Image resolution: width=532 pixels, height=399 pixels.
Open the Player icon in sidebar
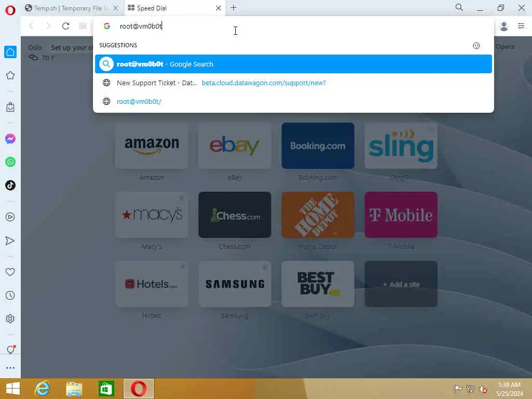(x=10, y=217)
